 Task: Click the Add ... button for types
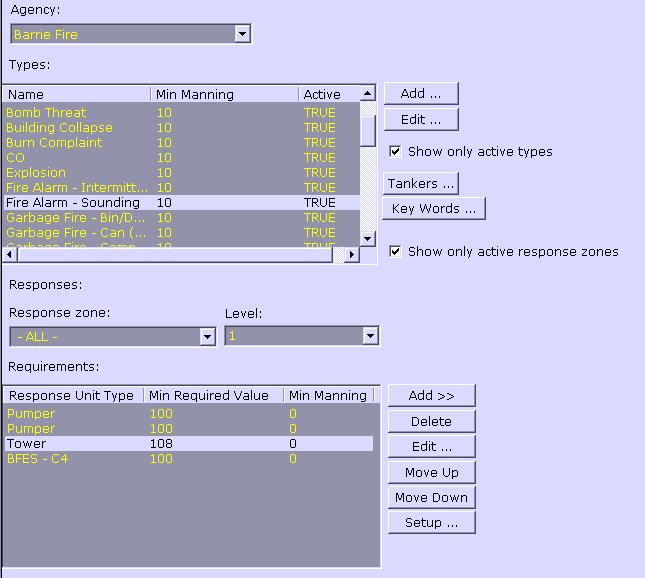420,94
